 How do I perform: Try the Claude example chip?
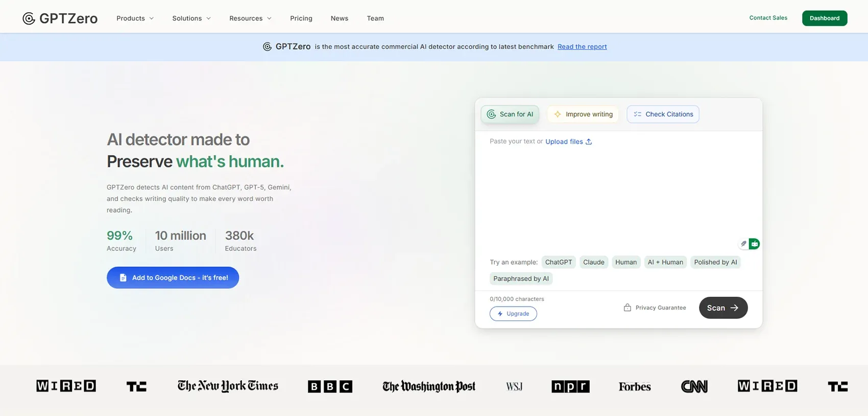pos(593,262)
